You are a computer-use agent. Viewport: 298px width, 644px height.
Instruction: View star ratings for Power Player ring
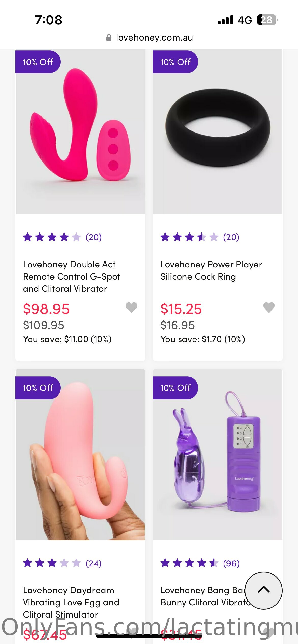click(x=189, y=237)
